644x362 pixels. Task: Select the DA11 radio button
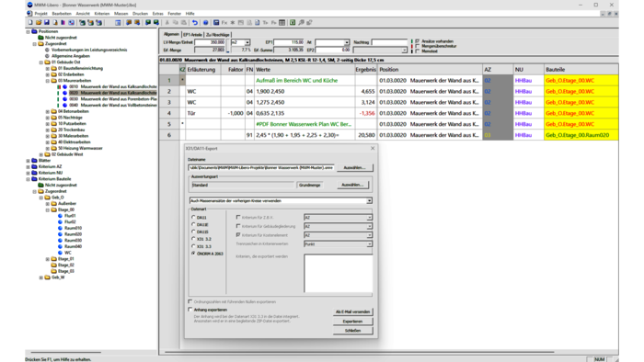(193, 217)
